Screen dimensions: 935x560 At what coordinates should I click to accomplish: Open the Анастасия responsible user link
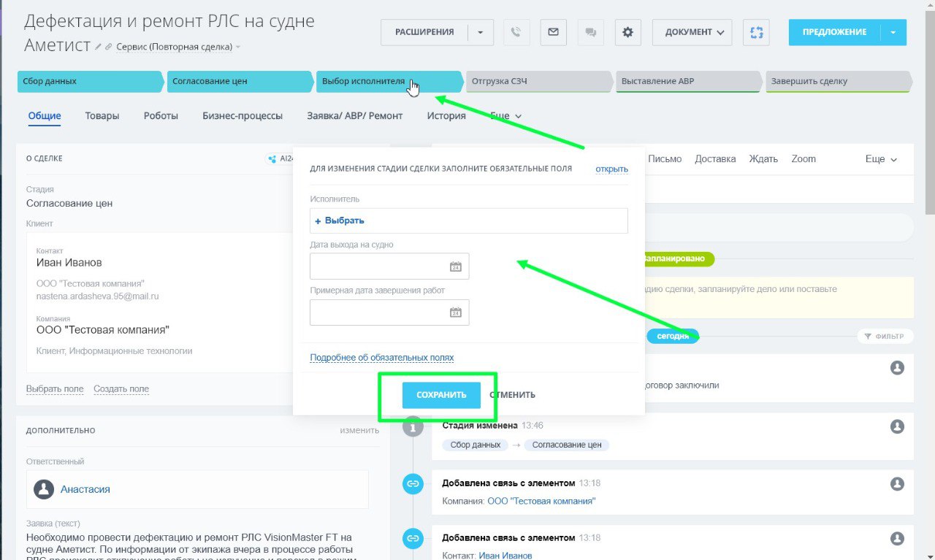[x=85, y=489]
